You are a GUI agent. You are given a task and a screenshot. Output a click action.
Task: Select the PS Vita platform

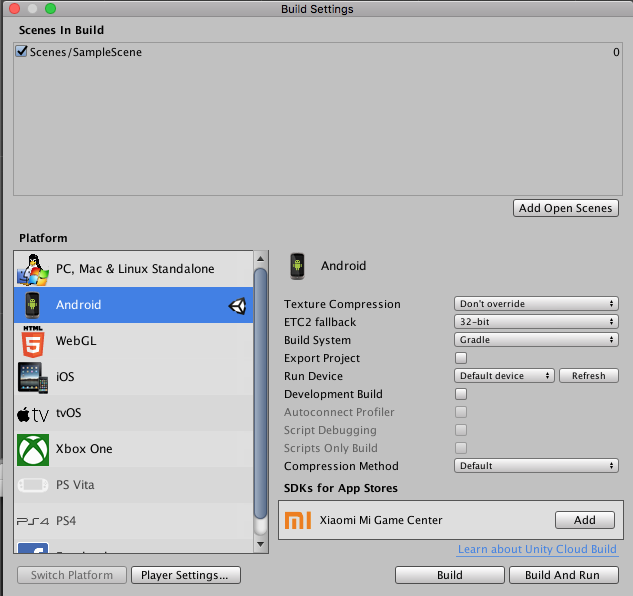click(x=134, y=485)
